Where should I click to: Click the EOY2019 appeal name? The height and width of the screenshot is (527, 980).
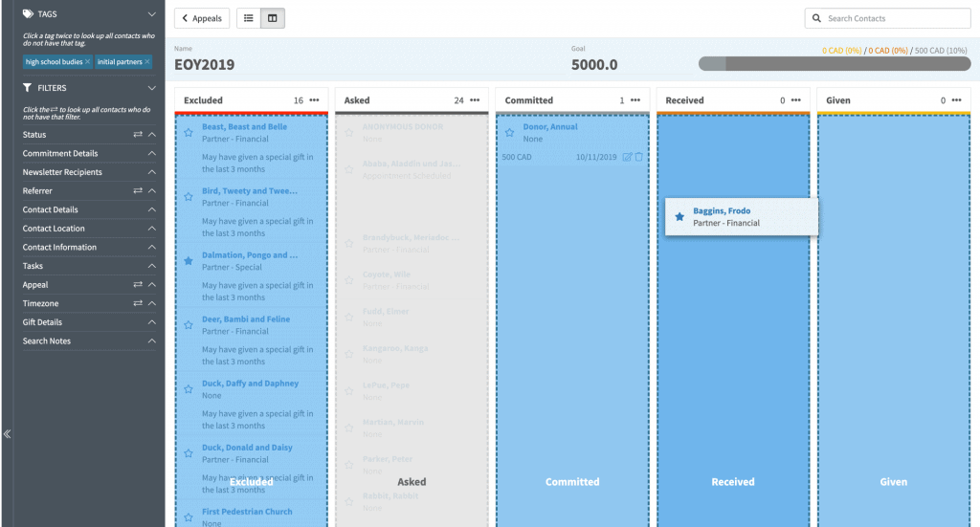coord(205,64)
